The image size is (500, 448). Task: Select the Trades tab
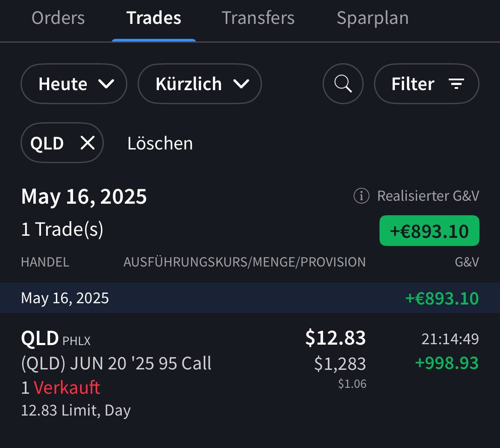click(x=154, y=18)
